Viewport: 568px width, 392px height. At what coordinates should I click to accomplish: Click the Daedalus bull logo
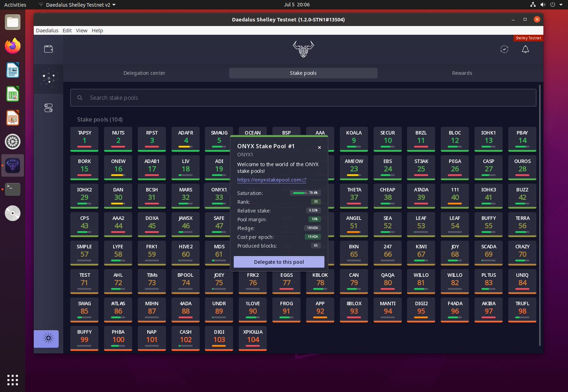point(303,49)
